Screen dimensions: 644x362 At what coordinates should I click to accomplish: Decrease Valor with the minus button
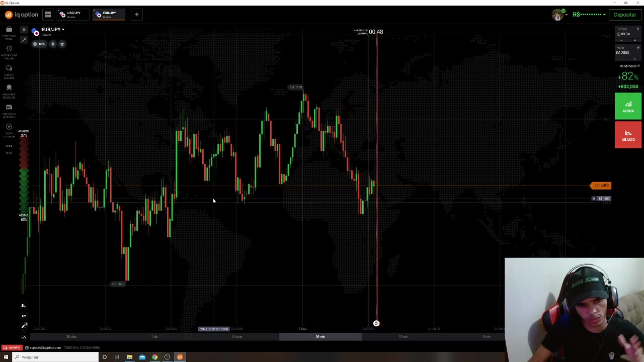[x=621, y=59]
